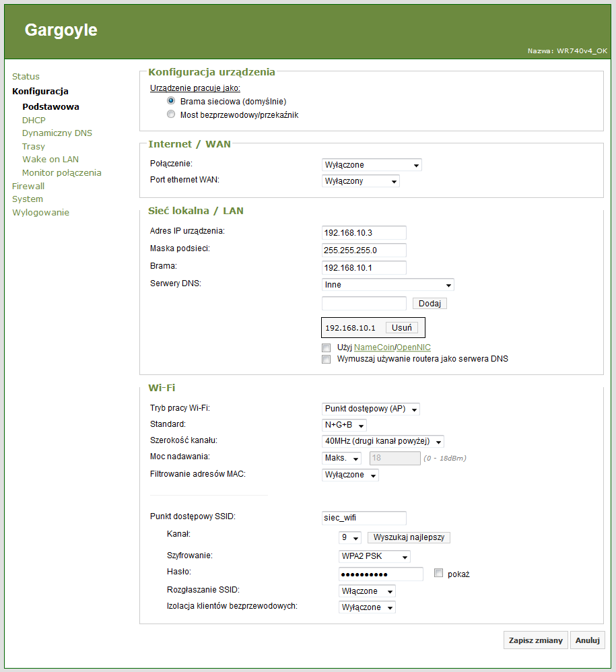Image resolution: width=616 pixels, height=672 pixels.
Task: Select Most bezprzewodowy/przekaźnik radio option
Action: coord(171,114)
